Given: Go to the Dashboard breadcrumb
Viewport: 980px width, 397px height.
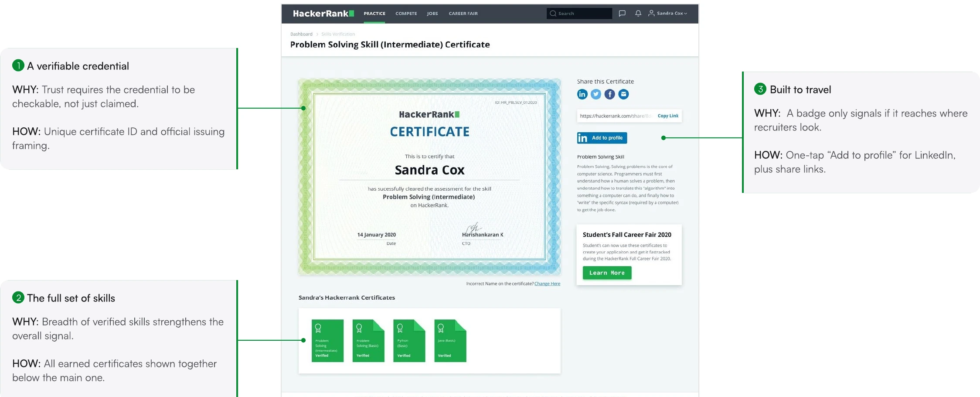Looking at the screenshot, I should (301, 34).
